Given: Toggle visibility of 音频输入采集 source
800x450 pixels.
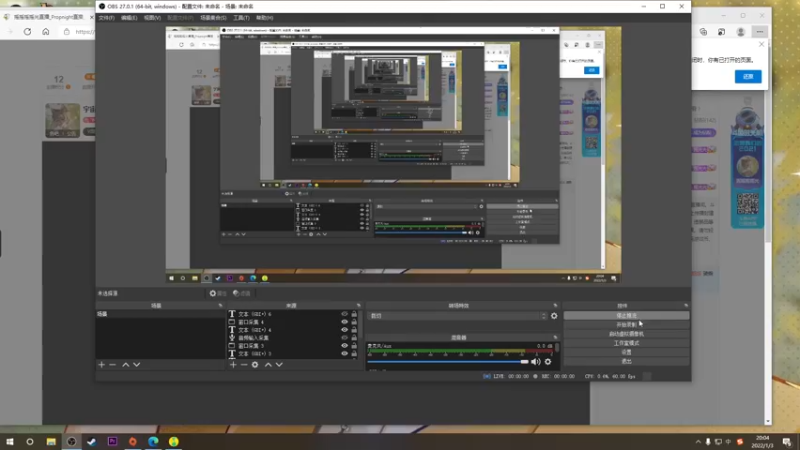Looking at the screenshot, I should click(344, 338).
